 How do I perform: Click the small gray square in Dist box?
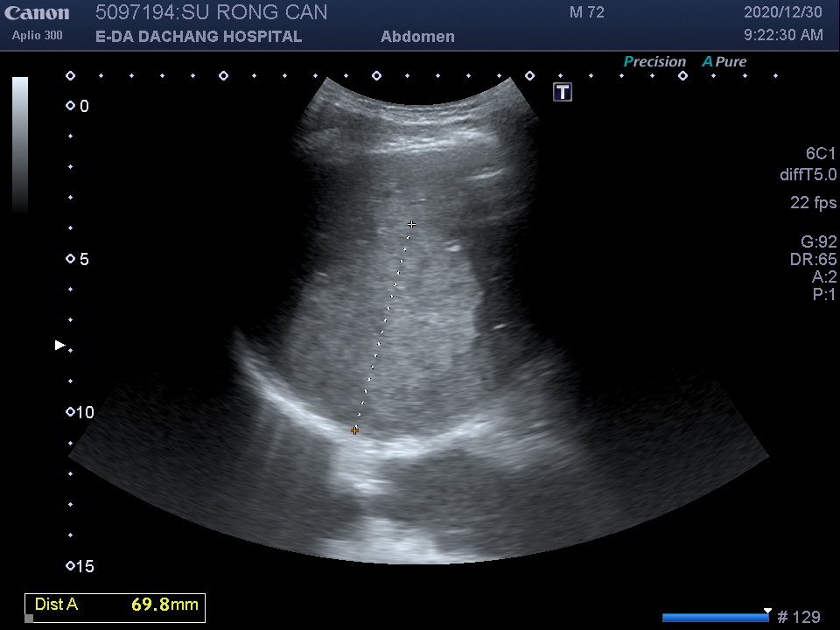coord(29,619)
